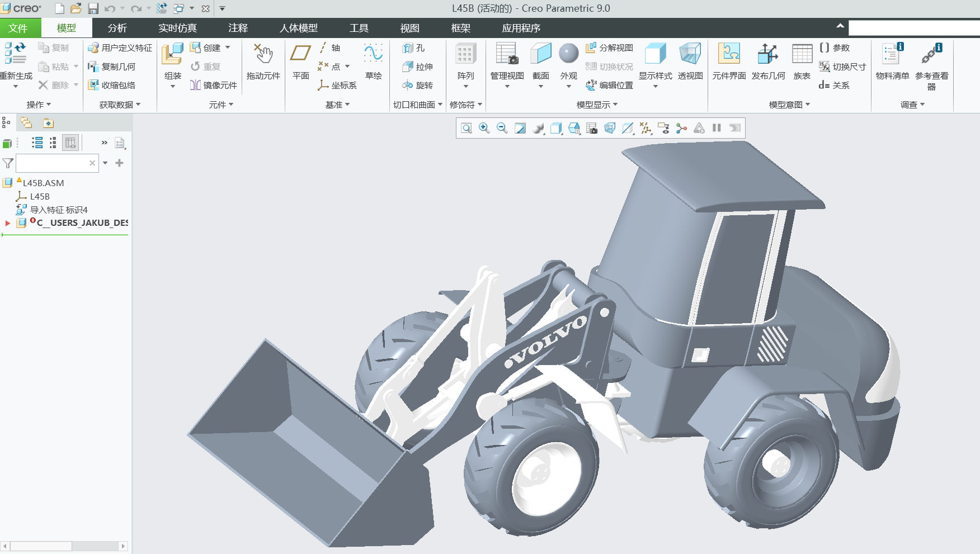Click 复制几何 button
Viewport: 980px width, 554px height.
click(x=112, y=67)
